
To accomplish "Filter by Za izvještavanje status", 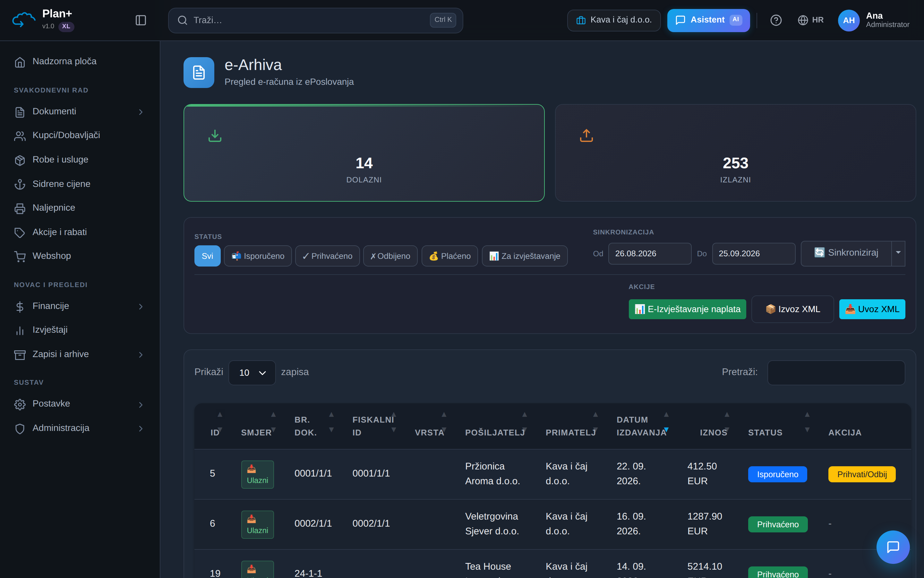I will point(525,256).
